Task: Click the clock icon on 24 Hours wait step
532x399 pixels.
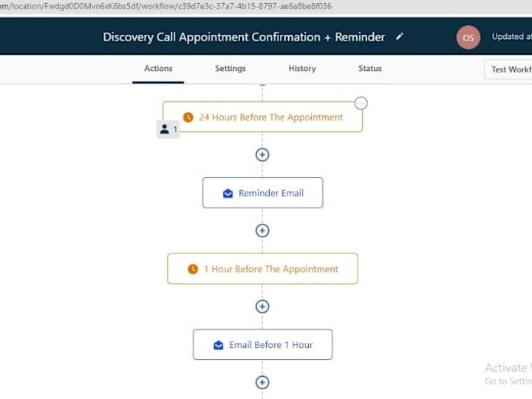Action: (188, 117)
